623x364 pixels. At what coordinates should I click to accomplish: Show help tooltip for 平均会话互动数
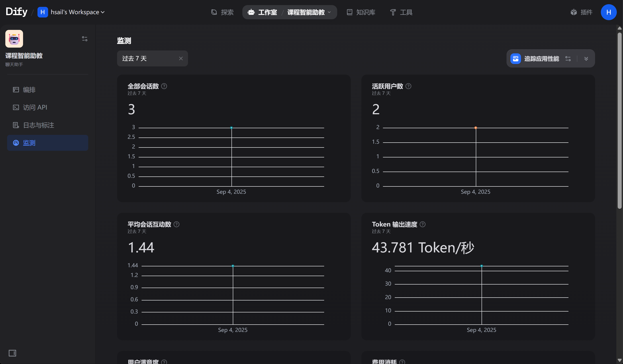click(x=176, y=224)
